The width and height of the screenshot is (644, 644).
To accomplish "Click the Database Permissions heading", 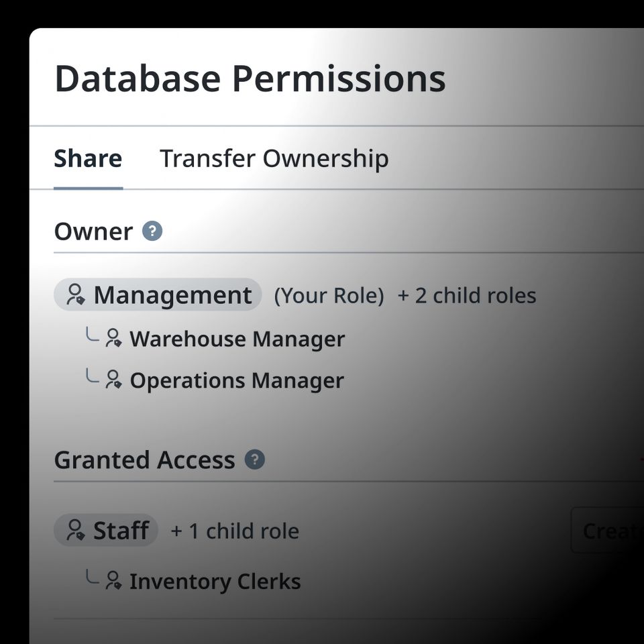I will (x=250, y=78).
